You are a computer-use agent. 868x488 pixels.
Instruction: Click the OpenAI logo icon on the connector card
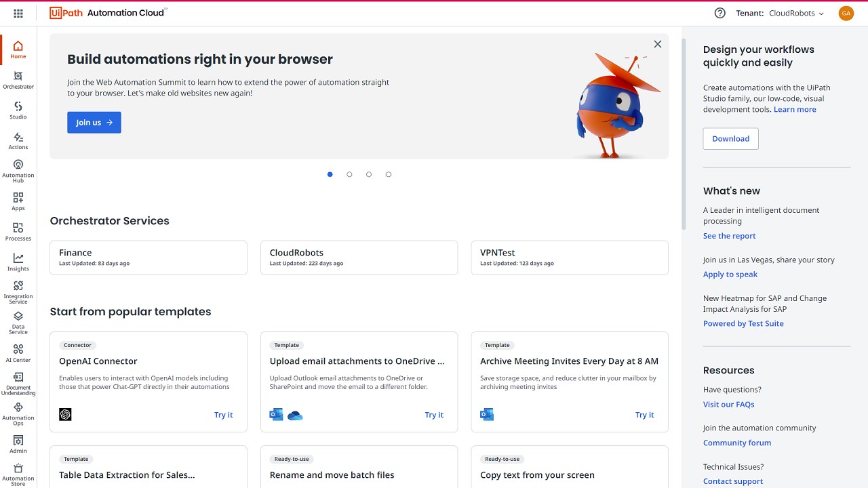[x=65, y=414]
